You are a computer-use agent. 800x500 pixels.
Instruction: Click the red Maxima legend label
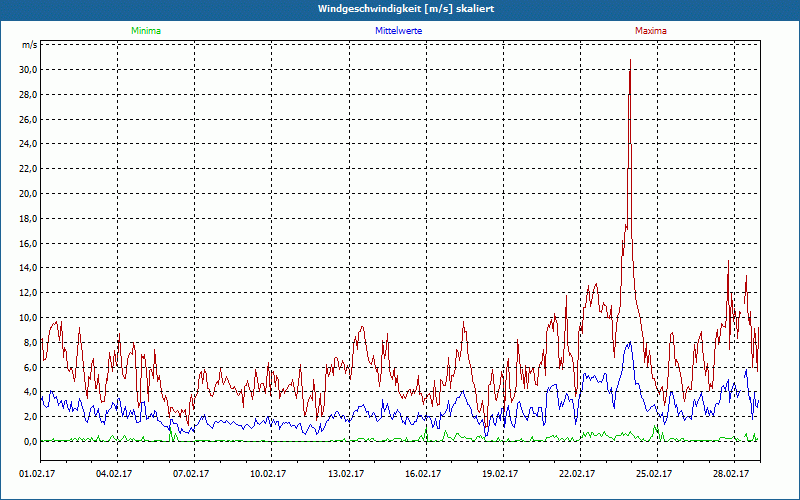pyautogui.click(x=651, y=31)
